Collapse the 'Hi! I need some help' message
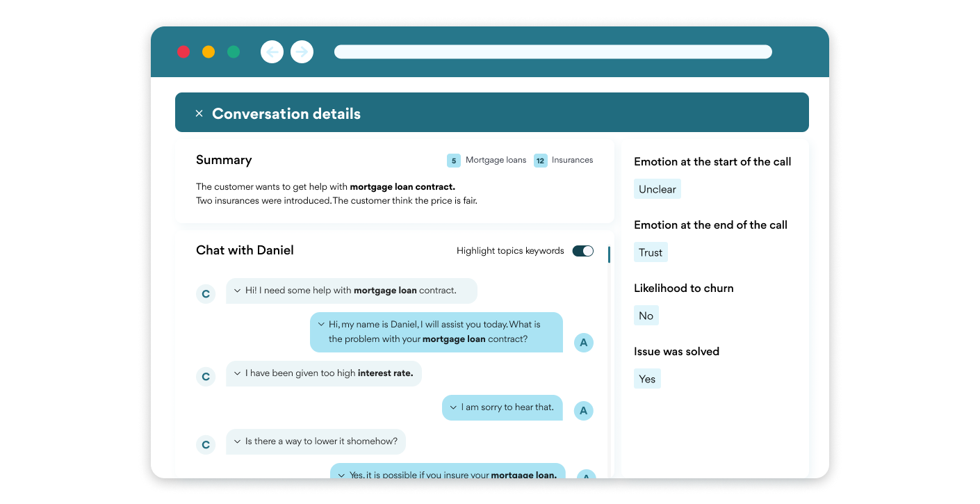The width and height of the screenshot is (980, 504). [237, 291]
